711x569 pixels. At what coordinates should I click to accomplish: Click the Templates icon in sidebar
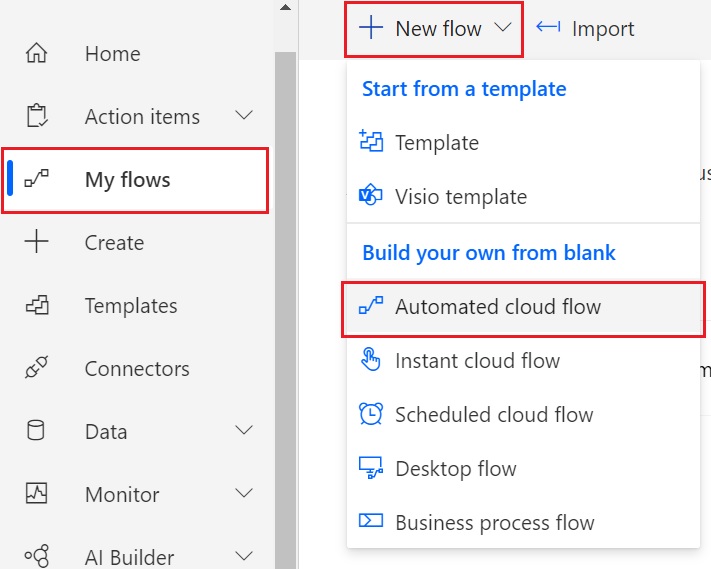pyautogui.click(x=36, y=306)
